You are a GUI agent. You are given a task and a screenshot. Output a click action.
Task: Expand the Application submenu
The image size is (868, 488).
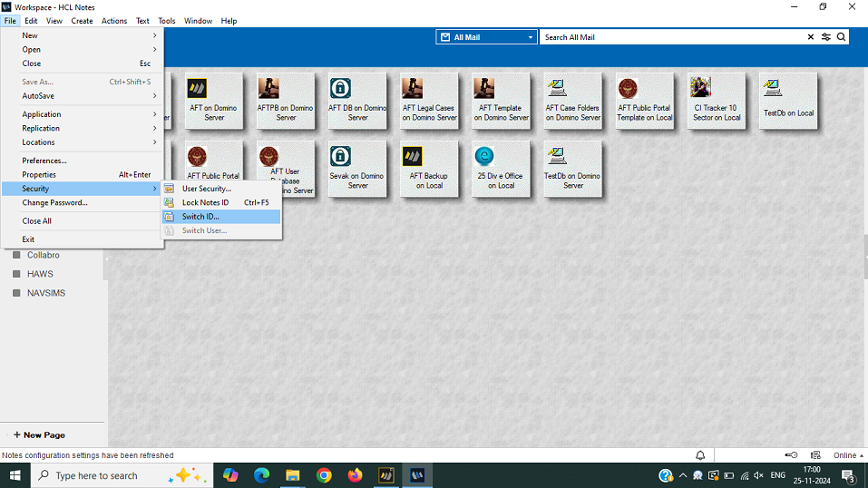point(83,114)
